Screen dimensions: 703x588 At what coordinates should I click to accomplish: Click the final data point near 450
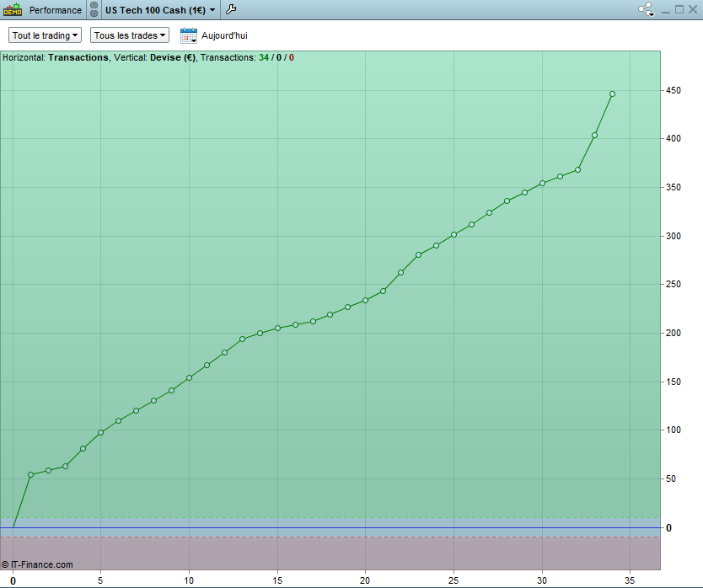coord(613,94)
